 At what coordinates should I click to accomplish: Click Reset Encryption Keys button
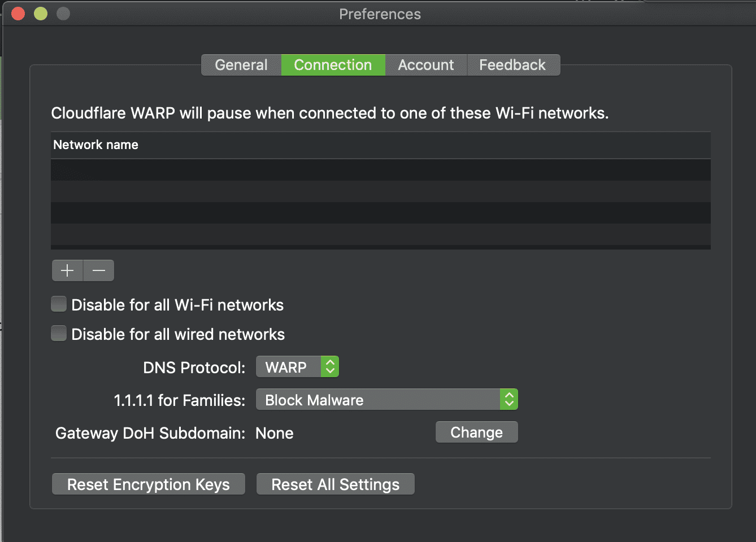coord(149,484)
